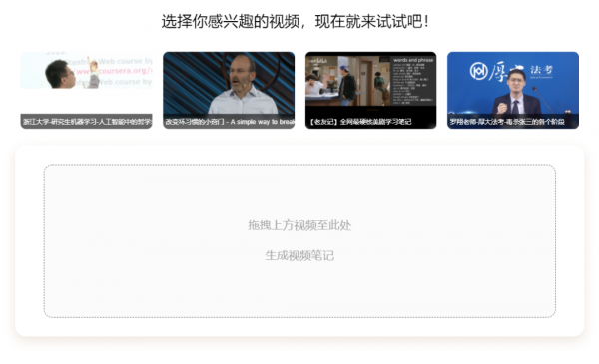Select the TED habit talk video thumbnail
Image resolution: width=599 pixels, height=364 pixels.
(x=229, y=90)
